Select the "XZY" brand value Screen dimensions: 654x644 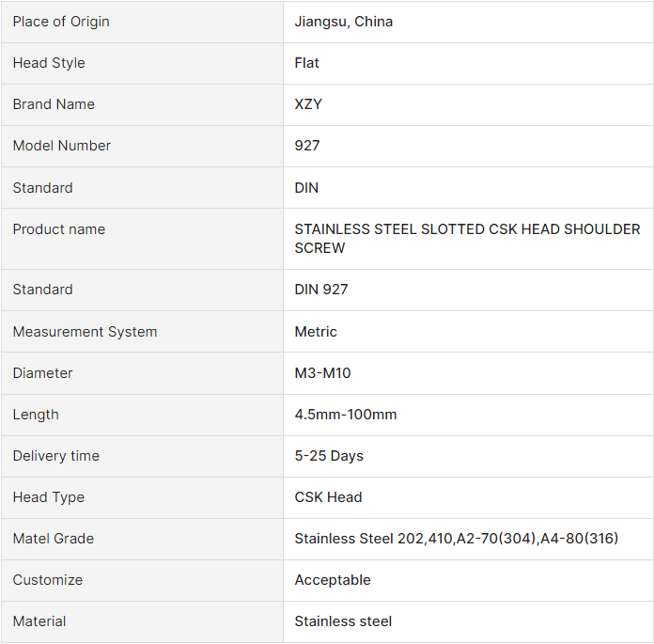point(308,104)
